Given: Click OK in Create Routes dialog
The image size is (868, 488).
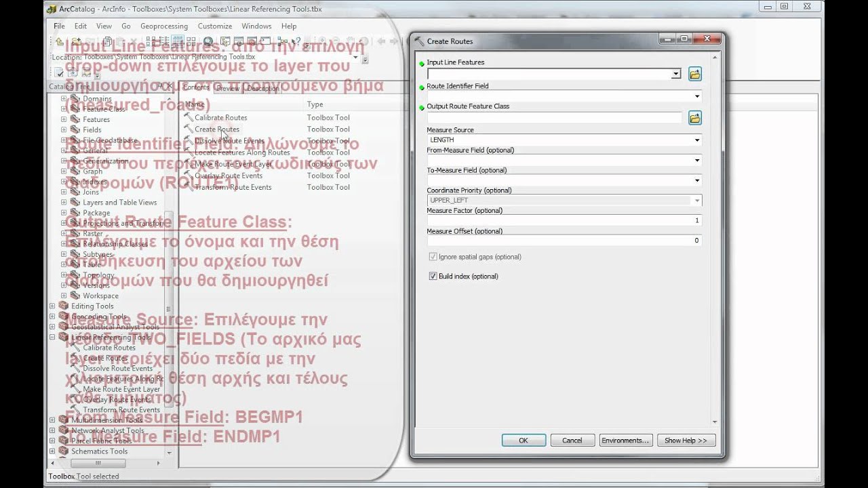Looking at the screenshot, I should point(523,441).
